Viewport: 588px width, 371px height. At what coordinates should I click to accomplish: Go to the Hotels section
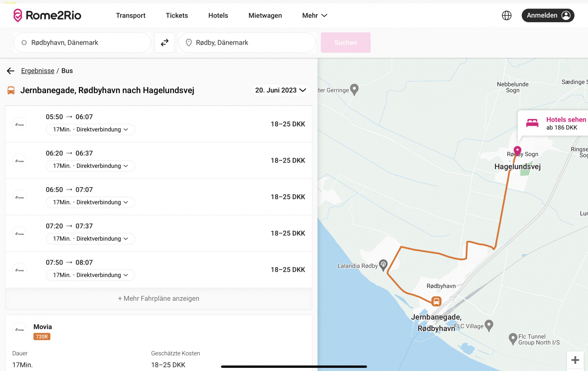[218, 15]
